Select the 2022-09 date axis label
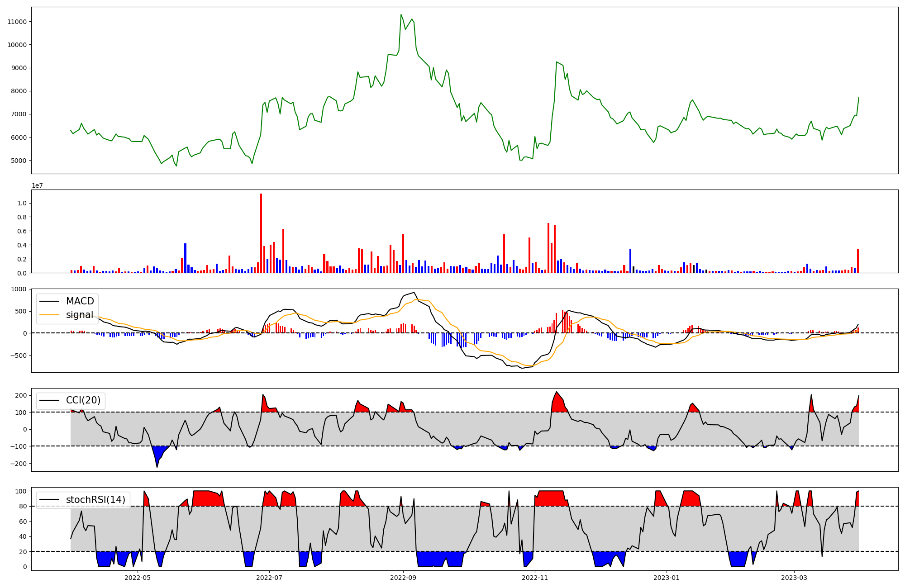This screenshot has height=588, width=905. coord(403,577)
